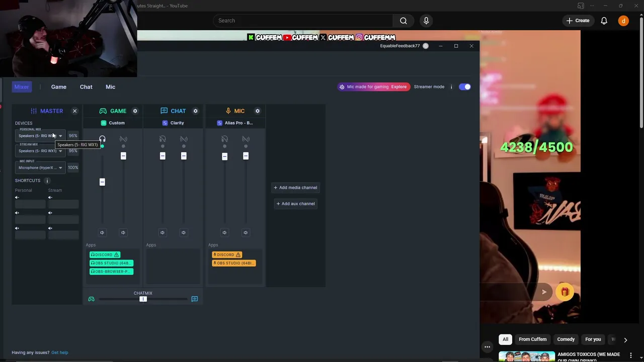Click the send arrow in live chat
The height and width of the screenshot is (362, 644).
544,292
